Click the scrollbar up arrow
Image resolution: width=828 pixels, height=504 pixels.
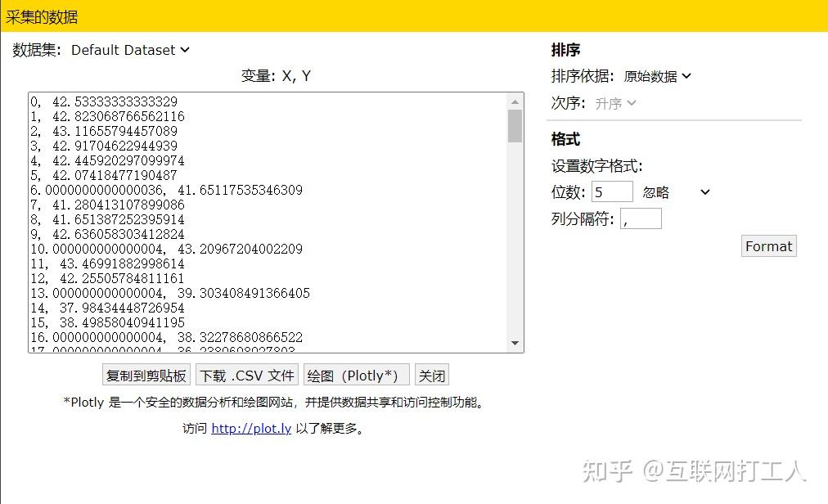516,100
